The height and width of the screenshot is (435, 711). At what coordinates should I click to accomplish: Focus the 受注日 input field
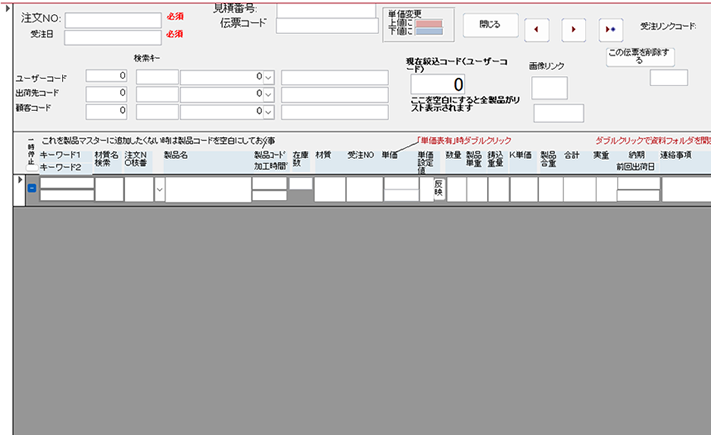point(113,38)
